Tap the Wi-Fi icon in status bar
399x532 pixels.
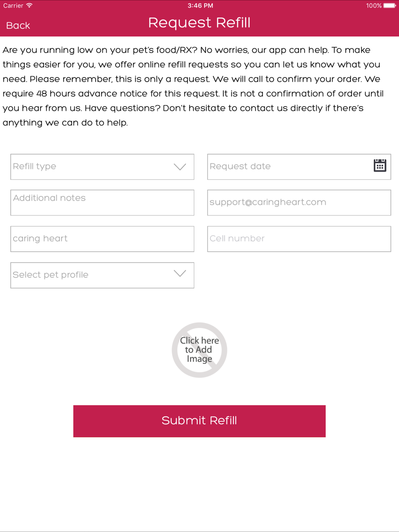coord(29,6)
